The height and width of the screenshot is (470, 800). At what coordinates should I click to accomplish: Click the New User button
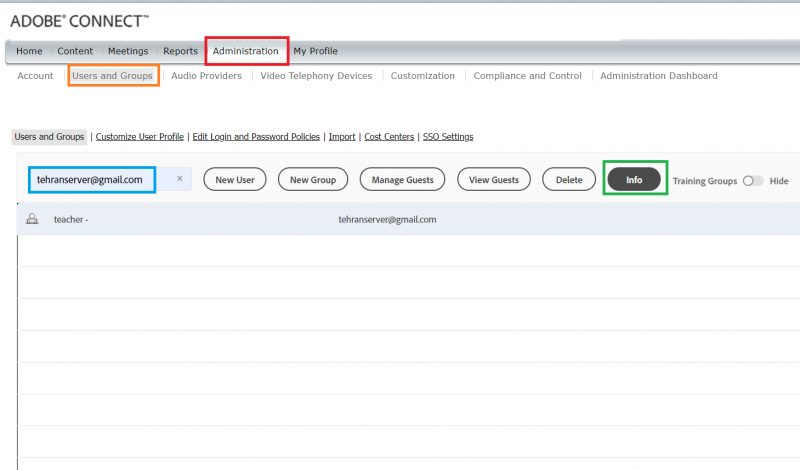tap(235, 180)
